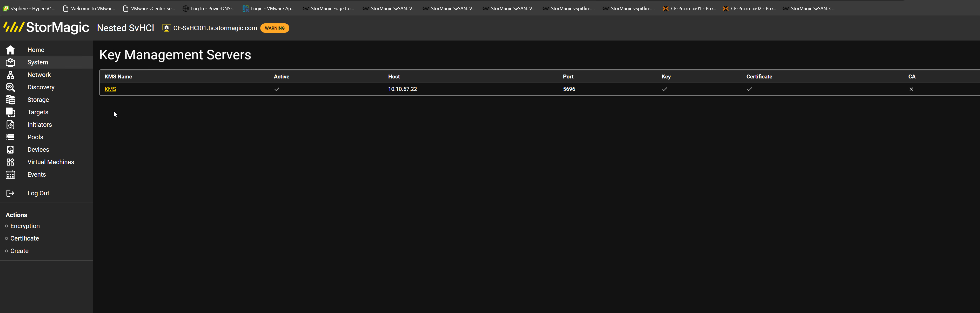Click the Home sidebar icon
Image resolution: width=980 pixels, height=313 pixels.
10,50
